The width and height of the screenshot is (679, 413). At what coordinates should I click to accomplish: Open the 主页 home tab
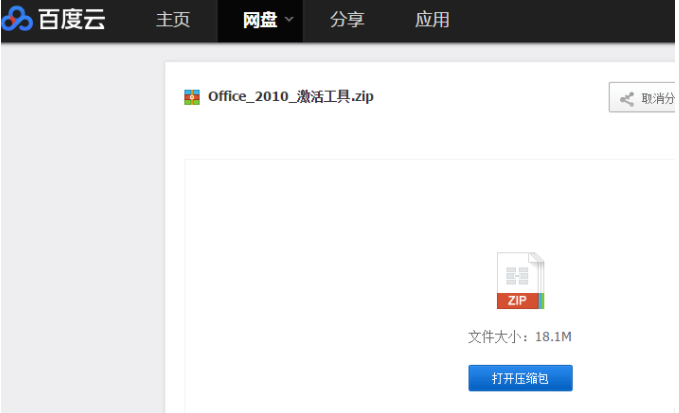click(173, 20)
